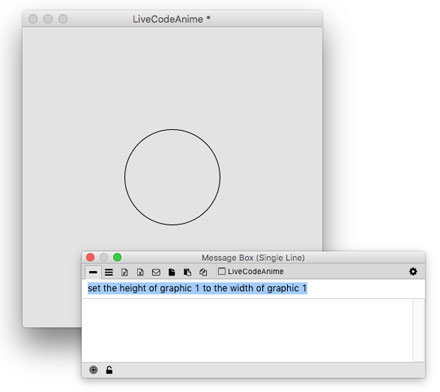The width and height of the screenshot is (440, 392).
Task: Toggle the open padlock icon
Action: pos(109,370)
